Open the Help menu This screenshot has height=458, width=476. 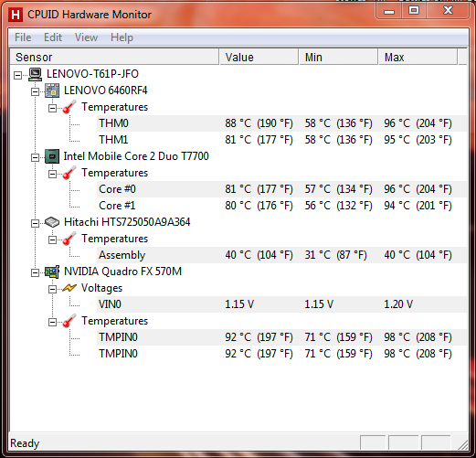(122, 37)
